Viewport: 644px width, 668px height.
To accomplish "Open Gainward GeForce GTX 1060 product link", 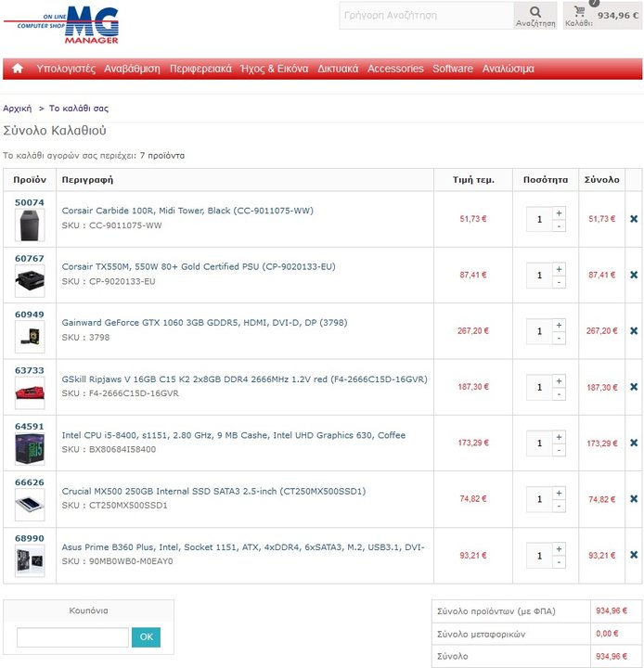I will click(204, 323).
